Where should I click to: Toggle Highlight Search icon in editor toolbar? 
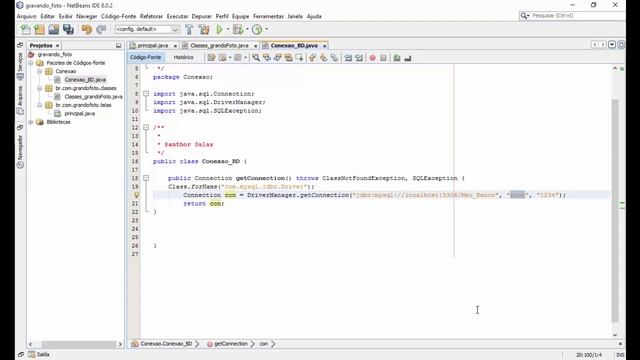pyautogui.click(x=289, y=58)
